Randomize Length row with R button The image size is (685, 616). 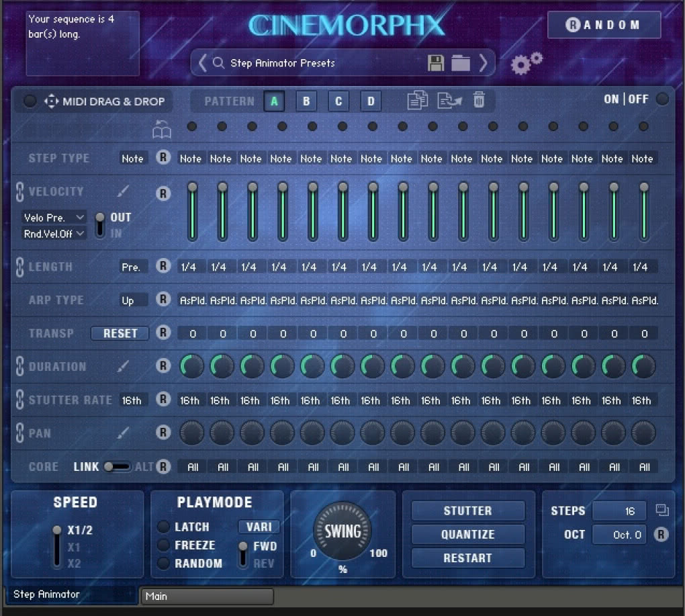[163, 265]
